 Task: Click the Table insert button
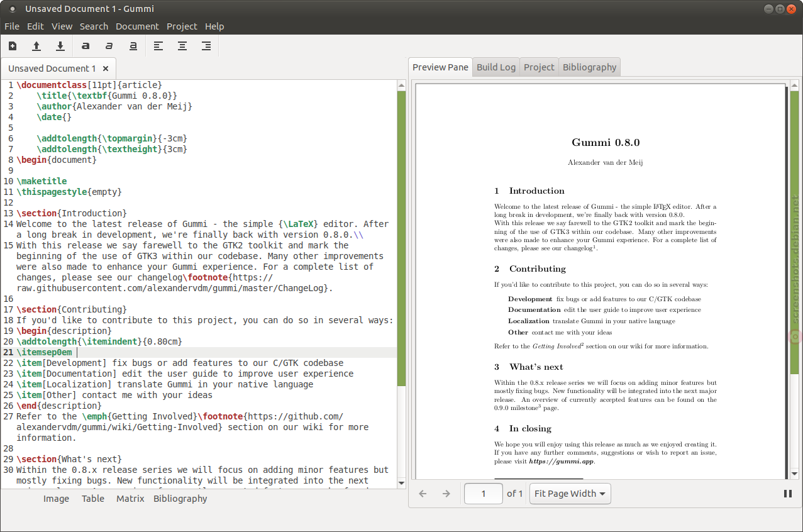coord(93,499)
